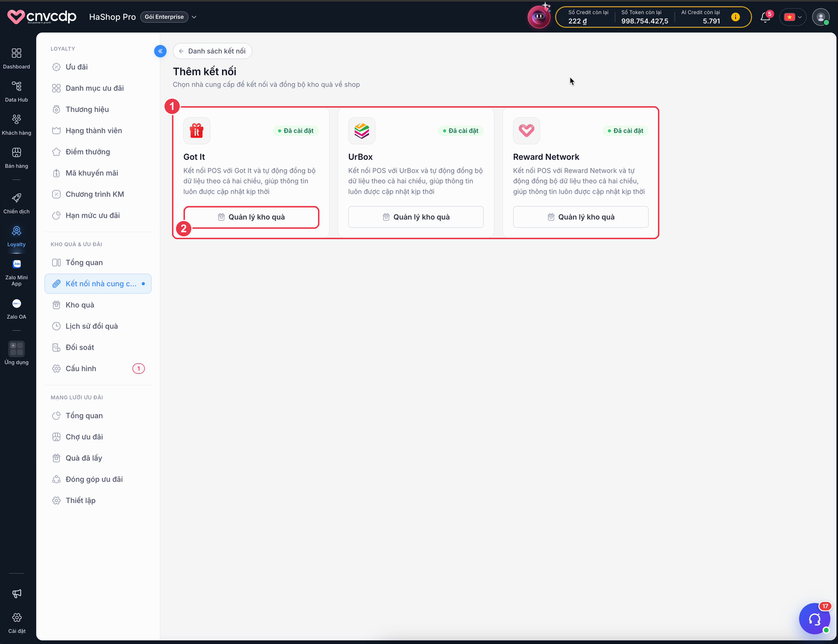
Task: Open Hạn mức ưu đãi menu item
Action: (x=98, y=215)
